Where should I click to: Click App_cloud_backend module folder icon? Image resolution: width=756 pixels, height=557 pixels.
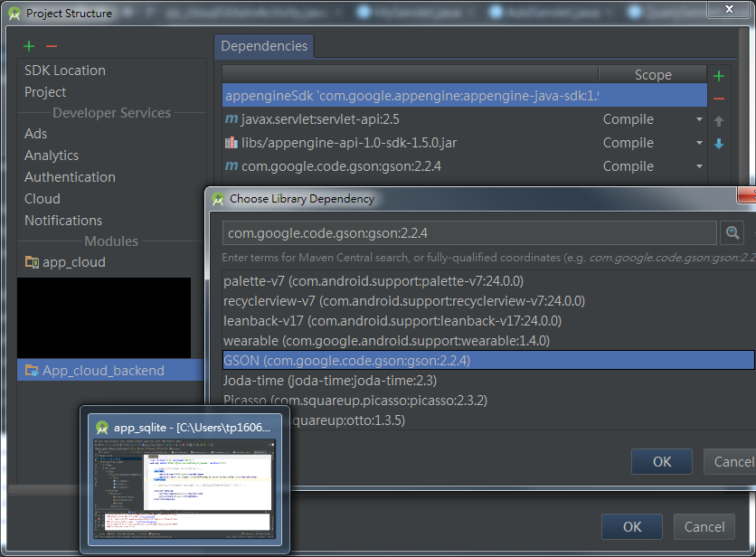point(32,371)
